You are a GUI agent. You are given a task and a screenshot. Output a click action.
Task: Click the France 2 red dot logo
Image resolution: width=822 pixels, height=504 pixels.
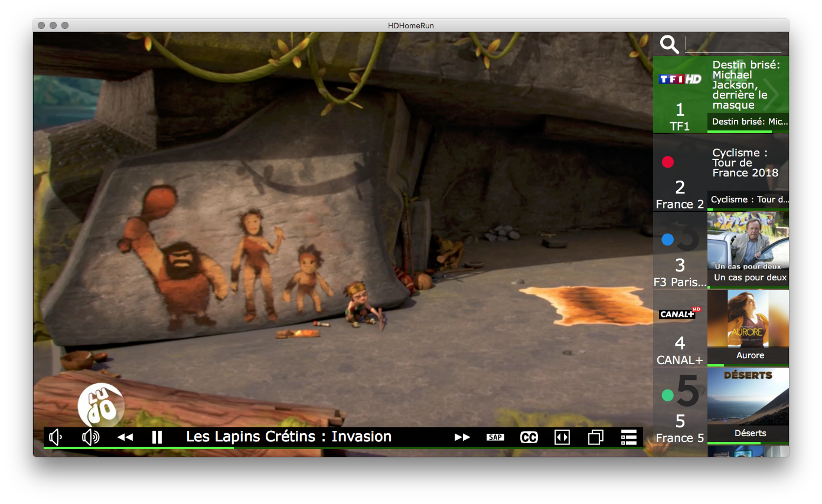[x=668, y=162]
